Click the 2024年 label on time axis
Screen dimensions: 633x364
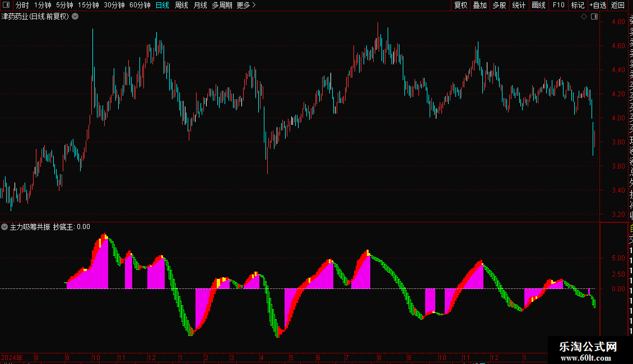[x=12, y=357]
